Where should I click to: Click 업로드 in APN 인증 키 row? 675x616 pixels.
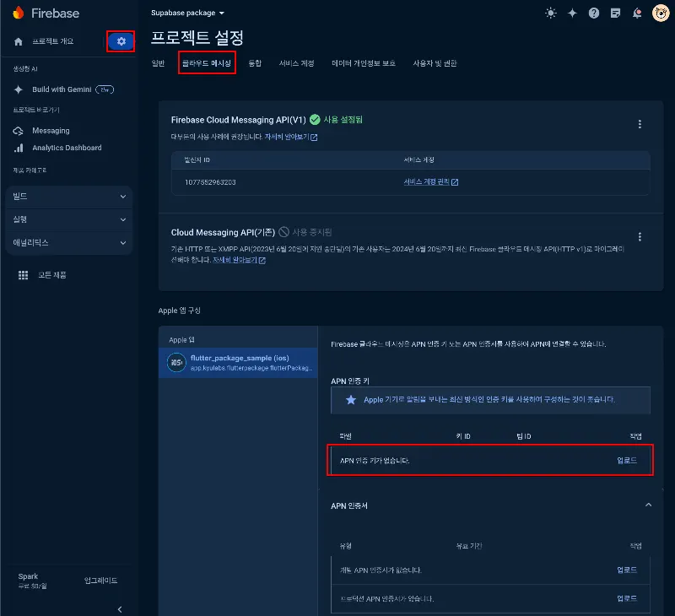coord(627,461)
